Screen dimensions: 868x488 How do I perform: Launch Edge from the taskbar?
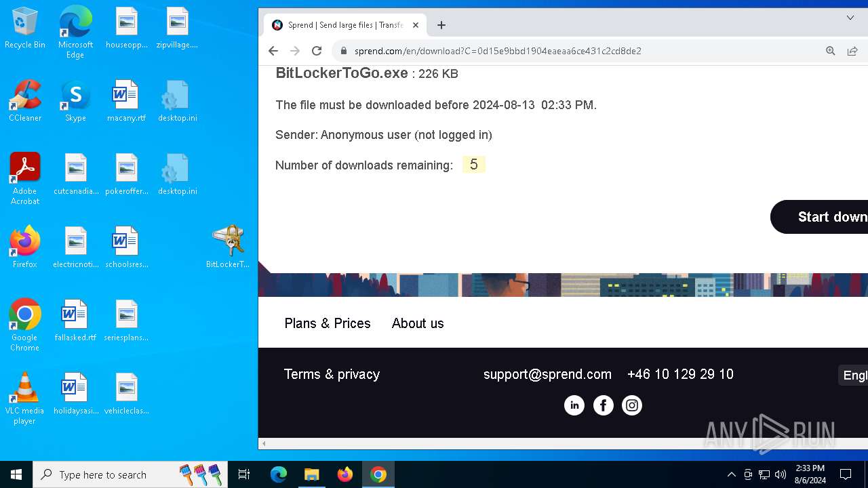click(279, 474)
